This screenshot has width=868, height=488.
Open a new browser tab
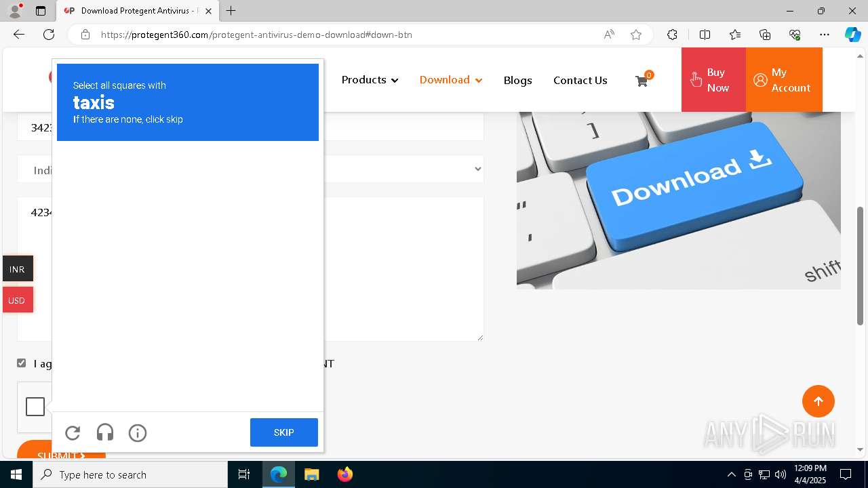click(231, 11)
